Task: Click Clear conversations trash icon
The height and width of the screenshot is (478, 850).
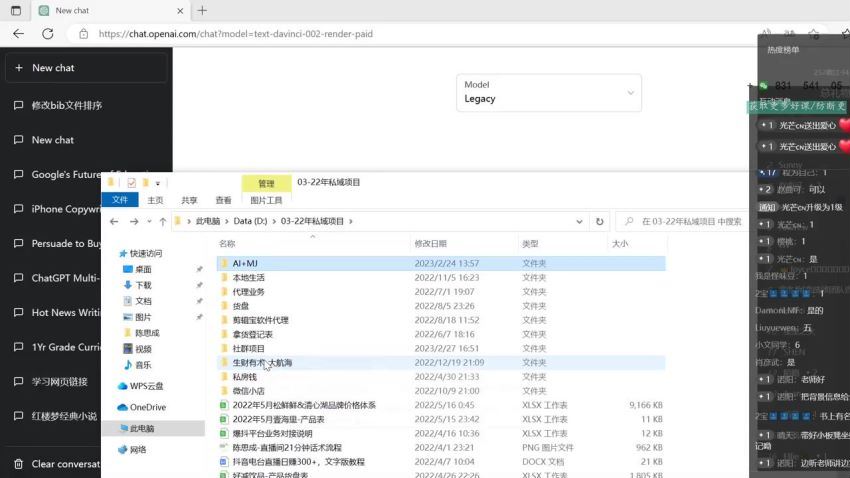Action: click(18, 464)
